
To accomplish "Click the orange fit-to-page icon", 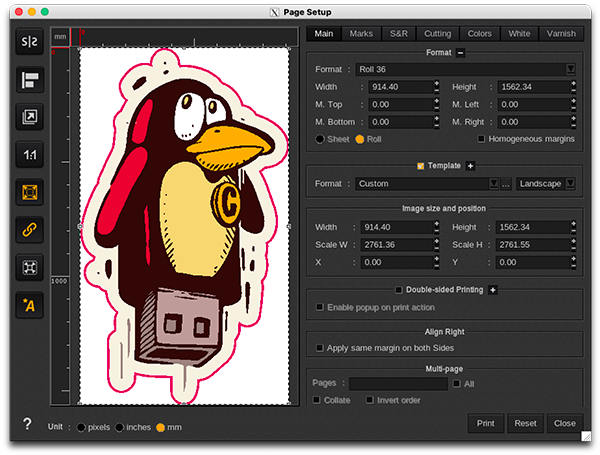I will [x=30, y=191].
